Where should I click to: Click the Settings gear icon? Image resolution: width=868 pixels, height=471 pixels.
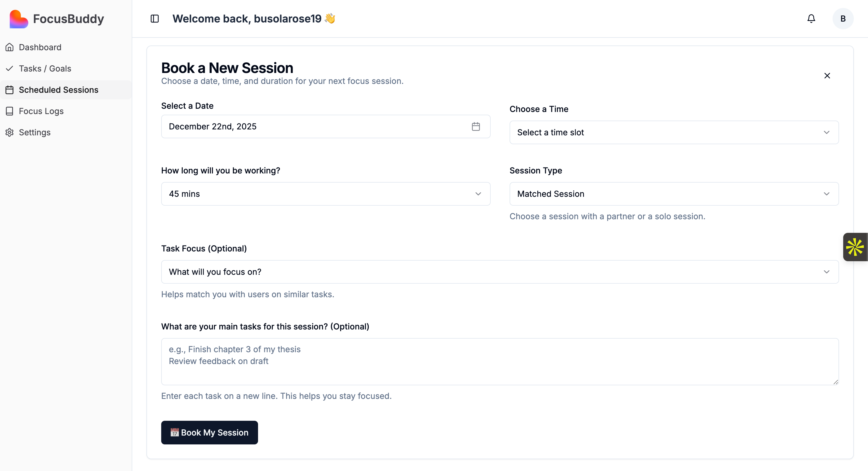tap(9, 132)
